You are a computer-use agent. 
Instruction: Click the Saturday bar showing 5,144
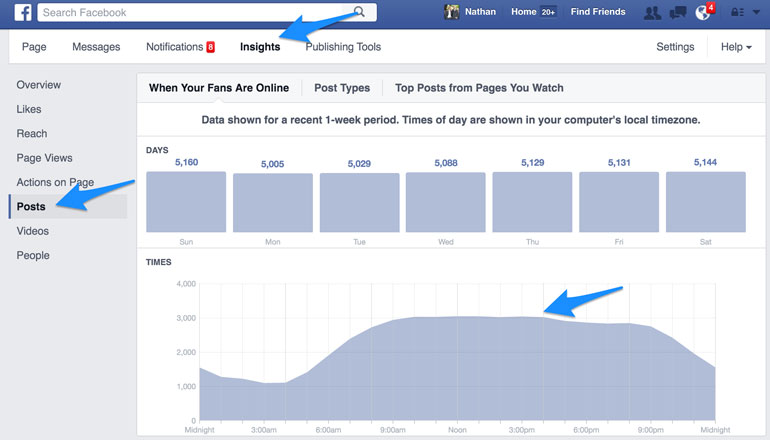click(x=706, y=202)
